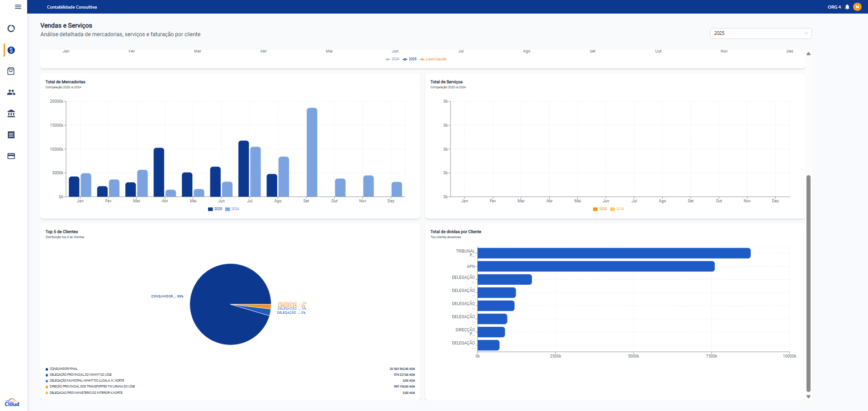Open the donut chart dashboard icon
868x411 pixels.
[x=11, y=29]
